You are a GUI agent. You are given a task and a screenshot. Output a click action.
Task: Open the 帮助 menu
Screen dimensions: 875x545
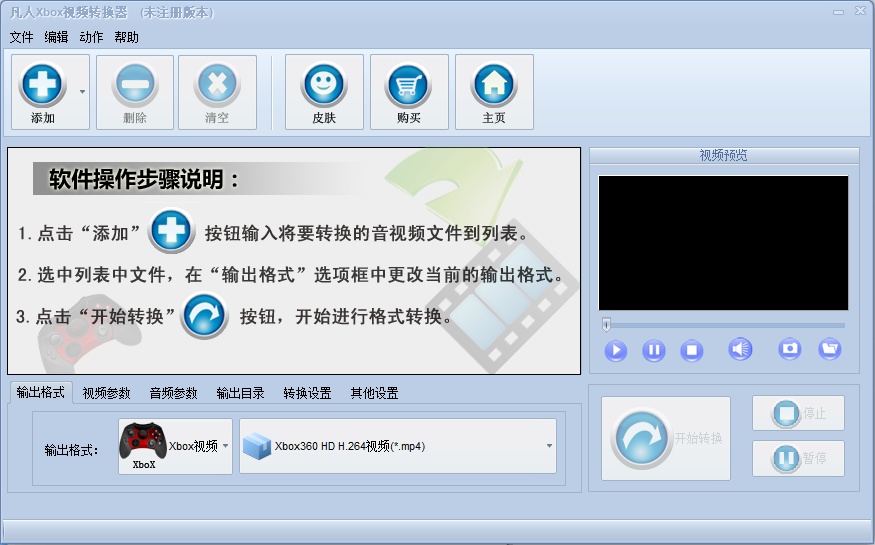126,37
